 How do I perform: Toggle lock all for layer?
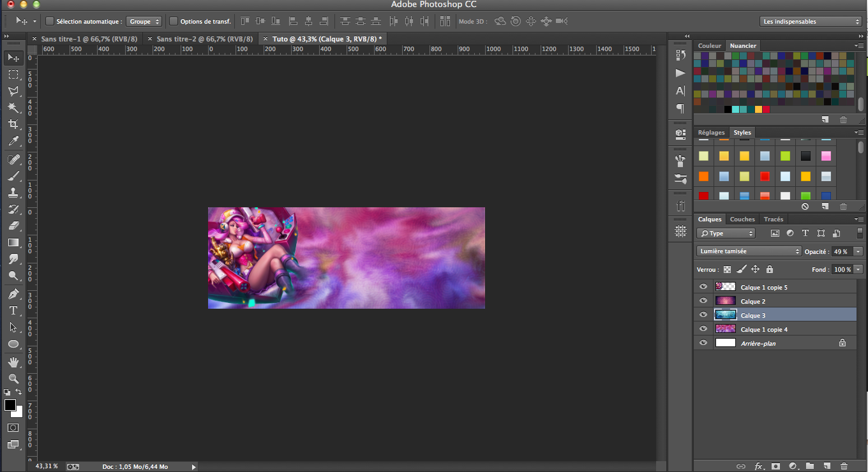point(770,269)
